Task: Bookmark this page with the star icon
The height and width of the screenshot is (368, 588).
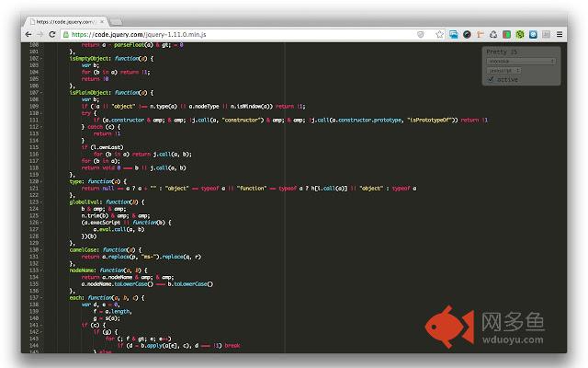Action: (439, 34)
